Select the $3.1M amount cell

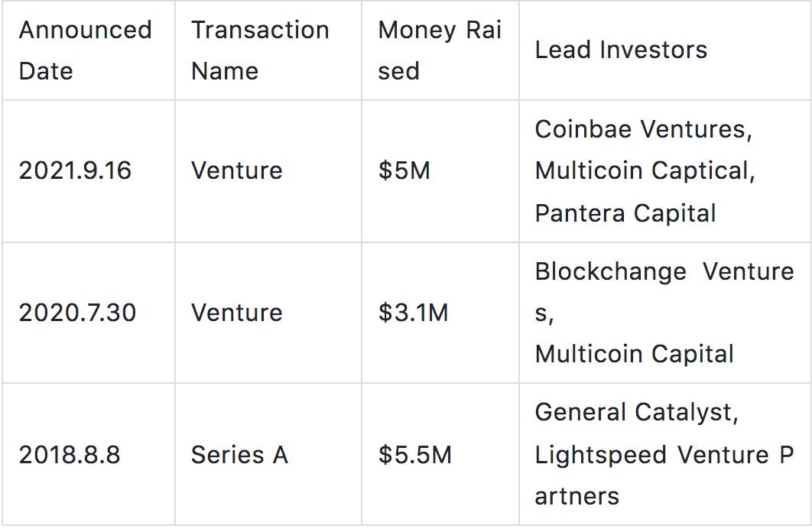coord(413,313)
